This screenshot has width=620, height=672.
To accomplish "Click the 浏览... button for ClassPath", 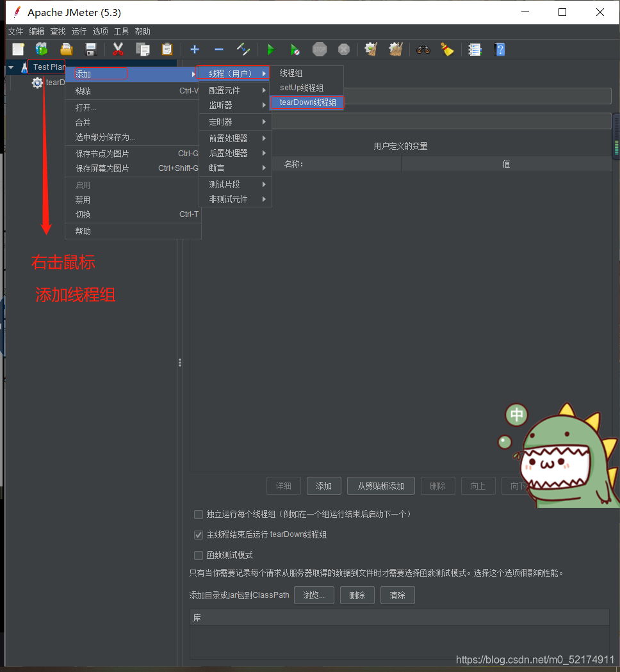I will pyautogui.click(x=314, y=595).
